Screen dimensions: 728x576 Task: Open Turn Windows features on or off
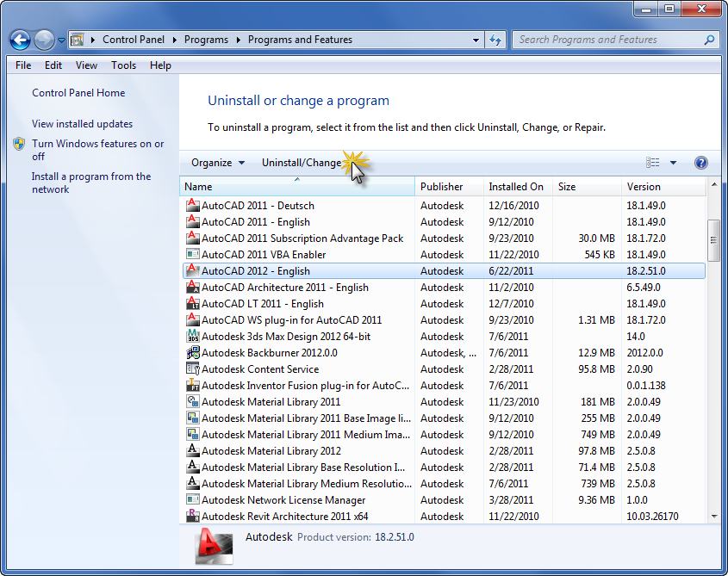[98, 150]
